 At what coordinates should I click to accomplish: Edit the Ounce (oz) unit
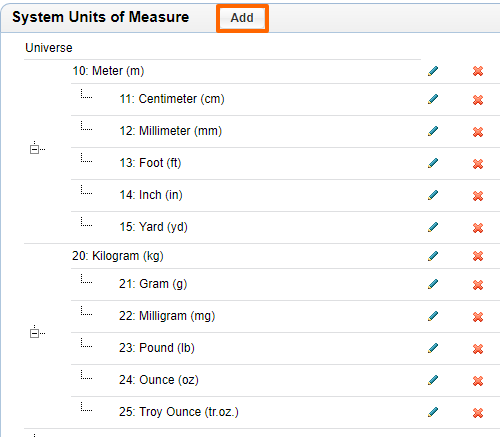433,380
